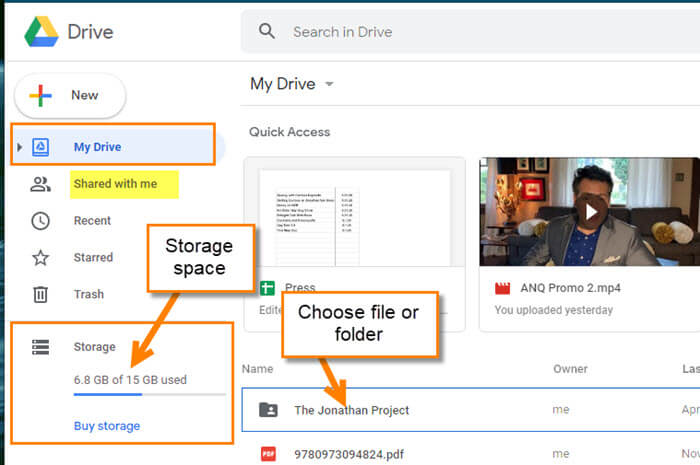This screenshot has height=465, width=700.
Task: Open the Buy storage link
Action: pyautogui.click(x=107, y=426)
